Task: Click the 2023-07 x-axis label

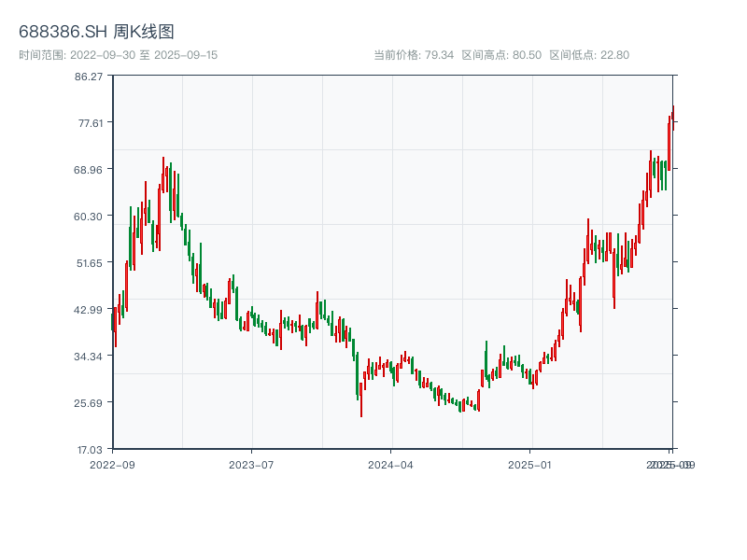Action: click(251, 465)
